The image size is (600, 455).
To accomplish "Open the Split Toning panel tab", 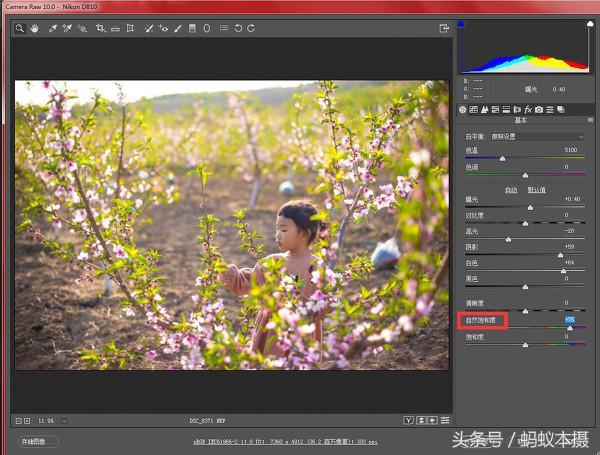I will point(506,110).
